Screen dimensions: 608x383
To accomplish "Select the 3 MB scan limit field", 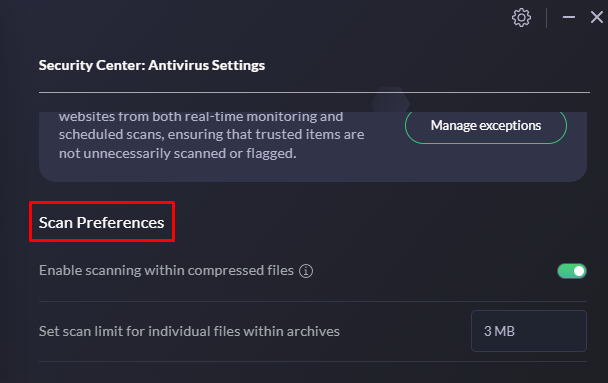I will [529, 331].
